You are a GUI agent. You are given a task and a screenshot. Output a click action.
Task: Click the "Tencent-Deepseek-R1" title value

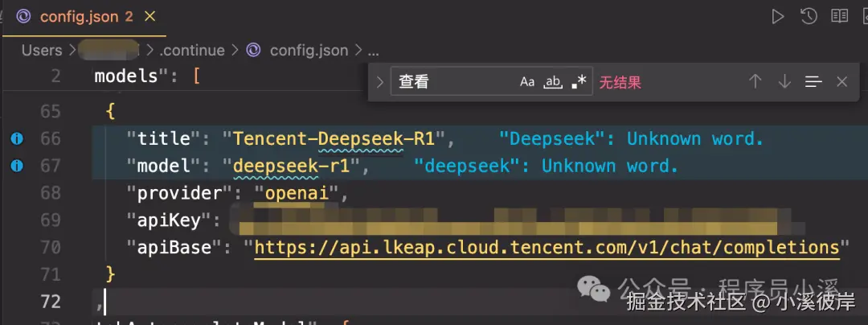coord(334,138)
